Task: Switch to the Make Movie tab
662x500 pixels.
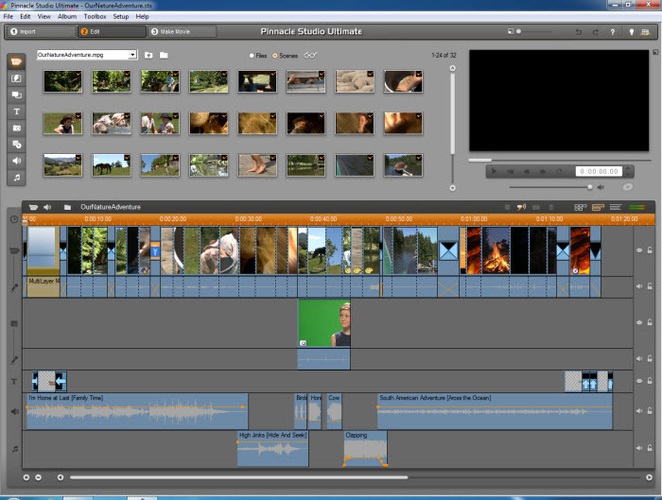Action: click(182, 32)
